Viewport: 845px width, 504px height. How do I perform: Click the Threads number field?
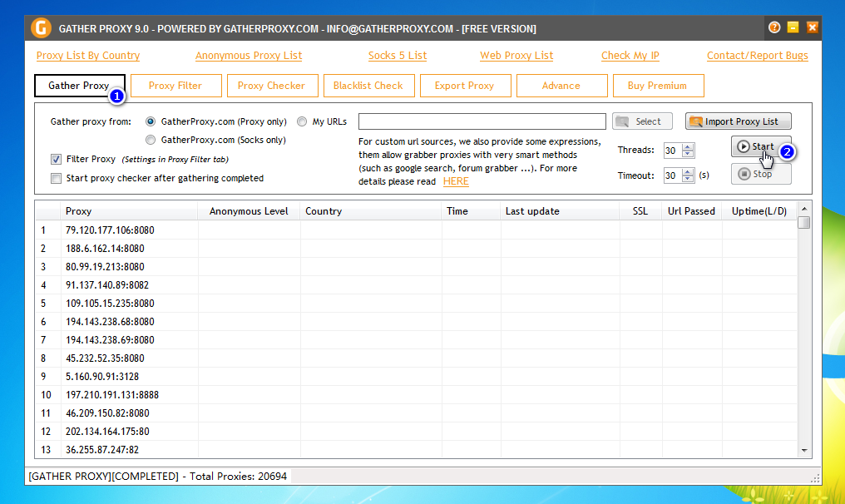point(673,151)
